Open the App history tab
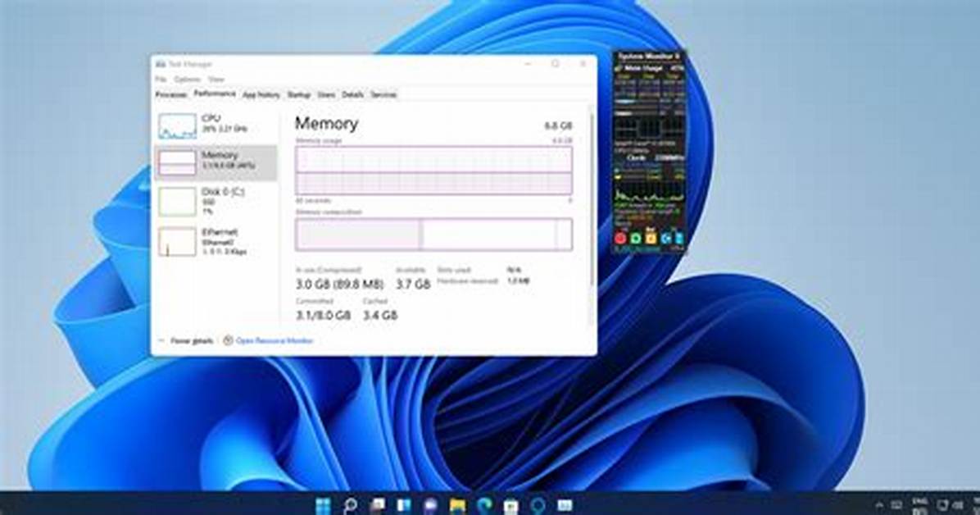This screenshot has height=515, width=980. tap(261, 94)
